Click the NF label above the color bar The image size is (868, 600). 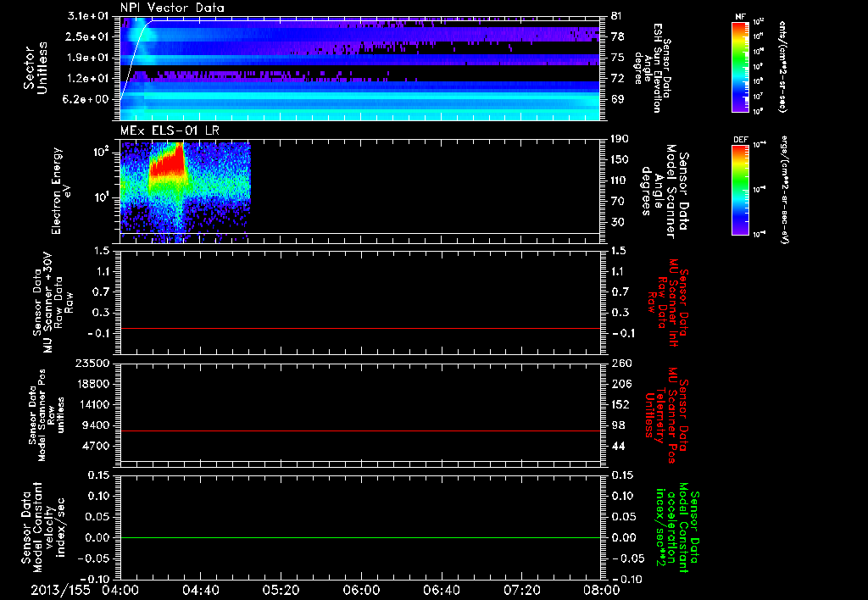pos(740,17)
